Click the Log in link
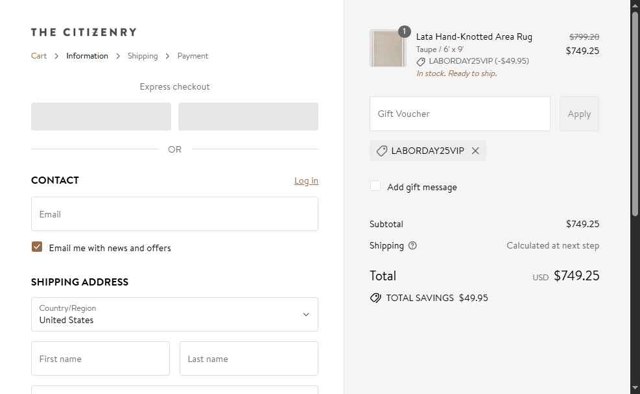Screen dimensions: 640x394 [306, 180]
